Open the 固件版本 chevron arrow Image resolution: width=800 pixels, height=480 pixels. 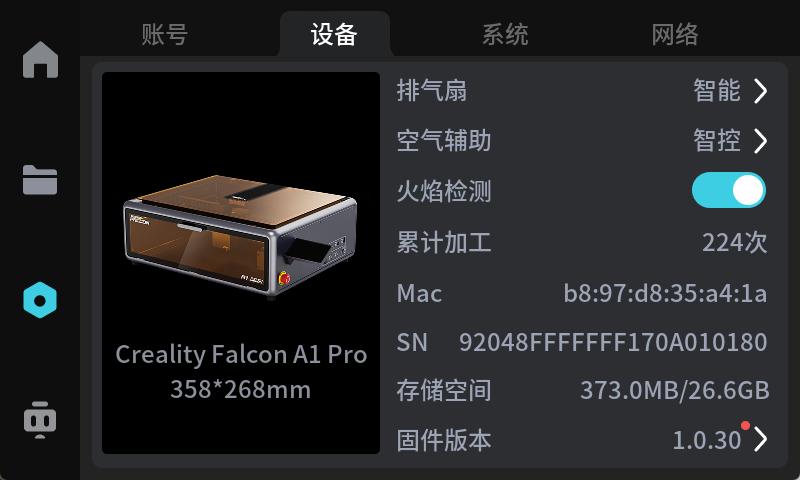coord(760,440)
